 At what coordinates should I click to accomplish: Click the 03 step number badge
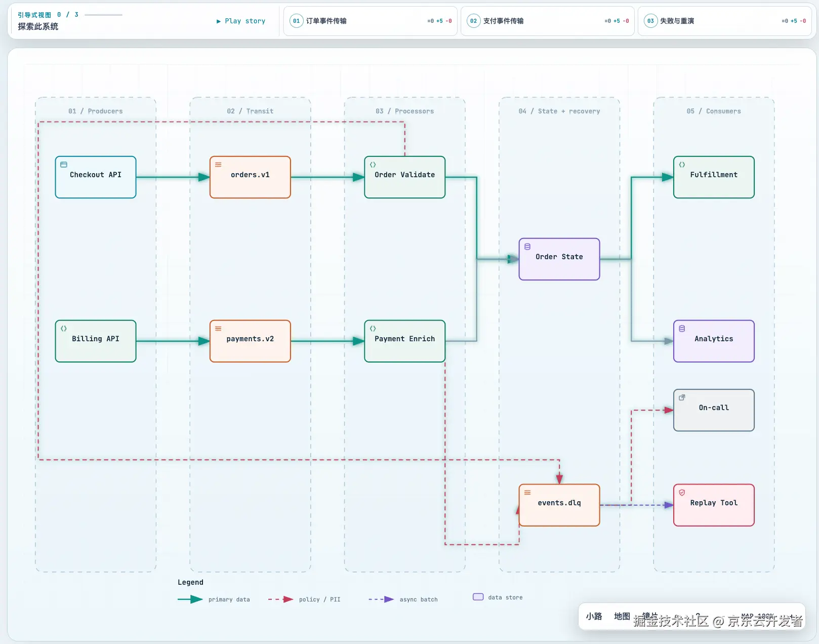tap(650, 21)
